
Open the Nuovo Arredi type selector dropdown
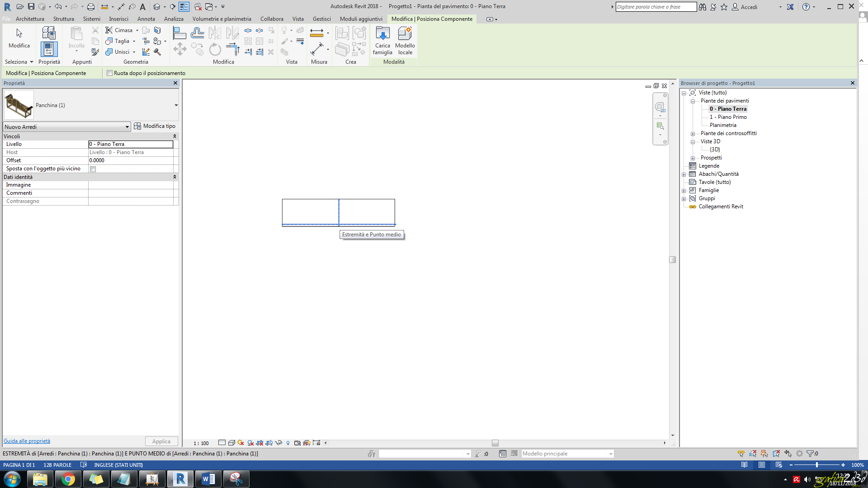[x=128, y=127]
